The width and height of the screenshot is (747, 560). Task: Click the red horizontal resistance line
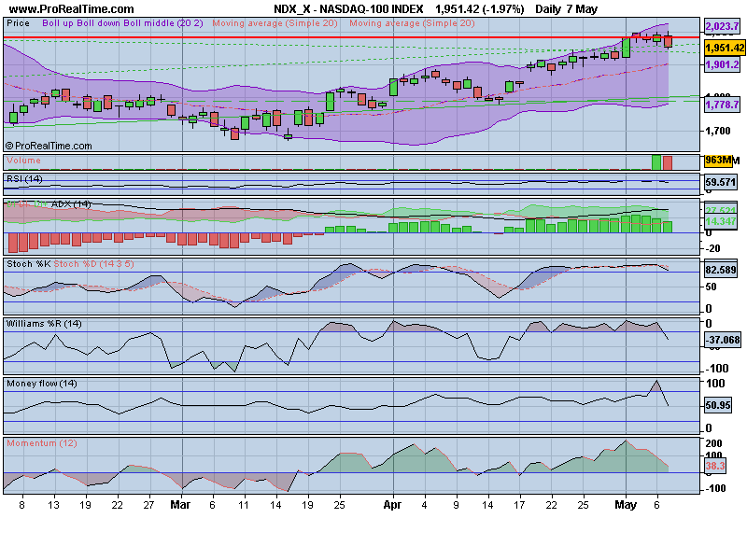(352, 36)
